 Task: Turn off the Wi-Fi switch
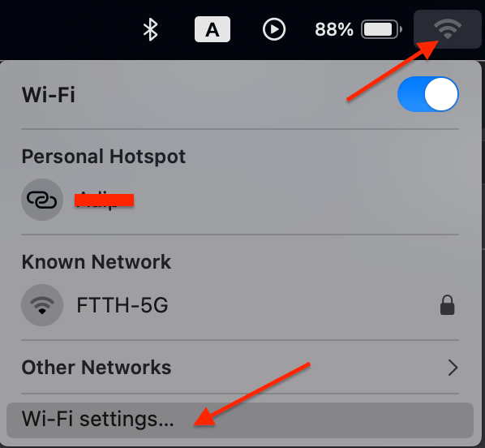(x=427, y=94)
